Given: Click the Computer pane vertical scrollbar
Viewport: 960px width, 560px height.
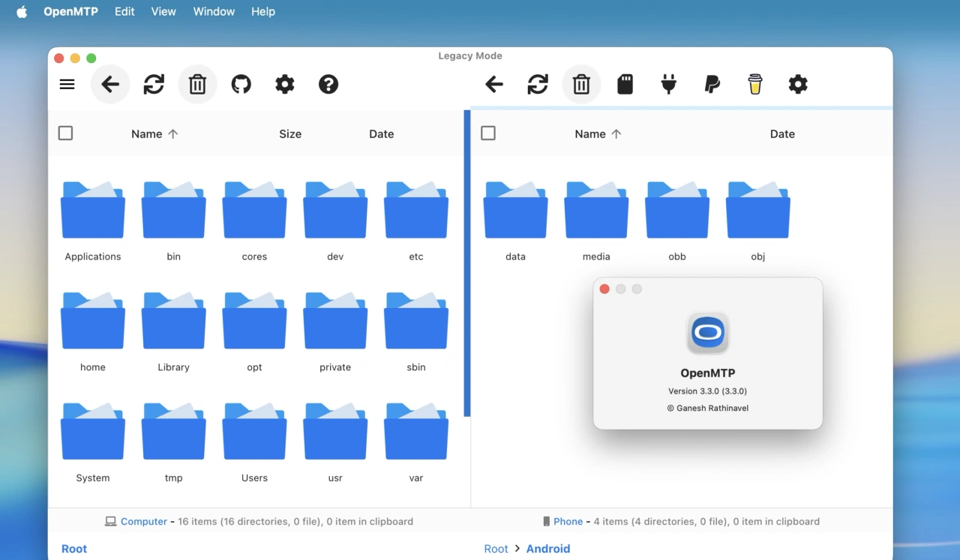Looking at the screenshot, I should point(467,264).
